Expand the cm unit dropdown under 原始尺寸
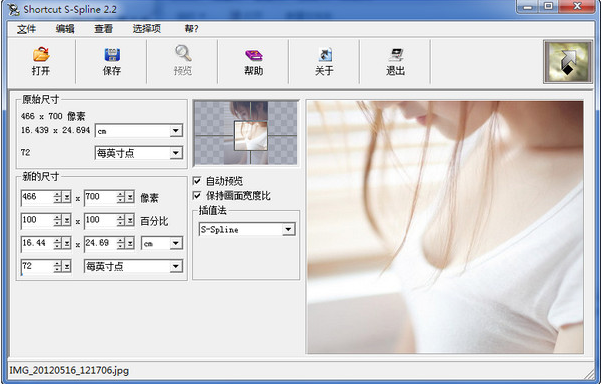Viewport: 601px width, 384px height. (x=176, y=131)
